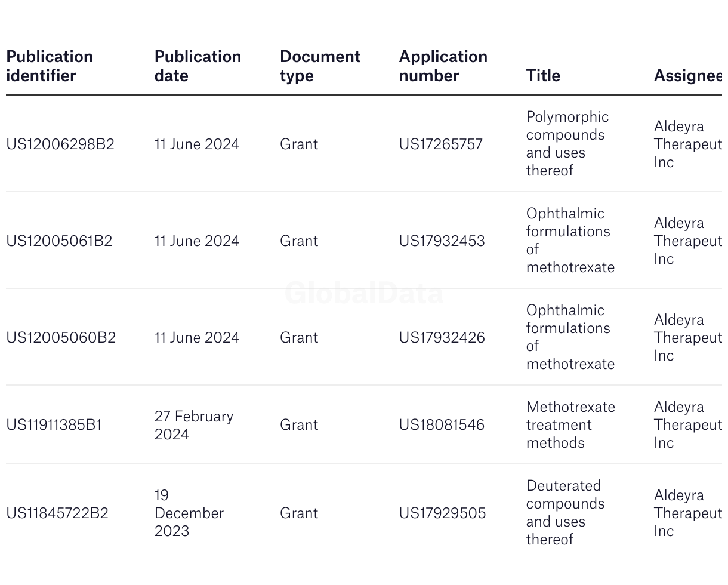Select publication identifier US12005060B2
The height and width of the screenshot is (585, 728).
coord(61,338)
